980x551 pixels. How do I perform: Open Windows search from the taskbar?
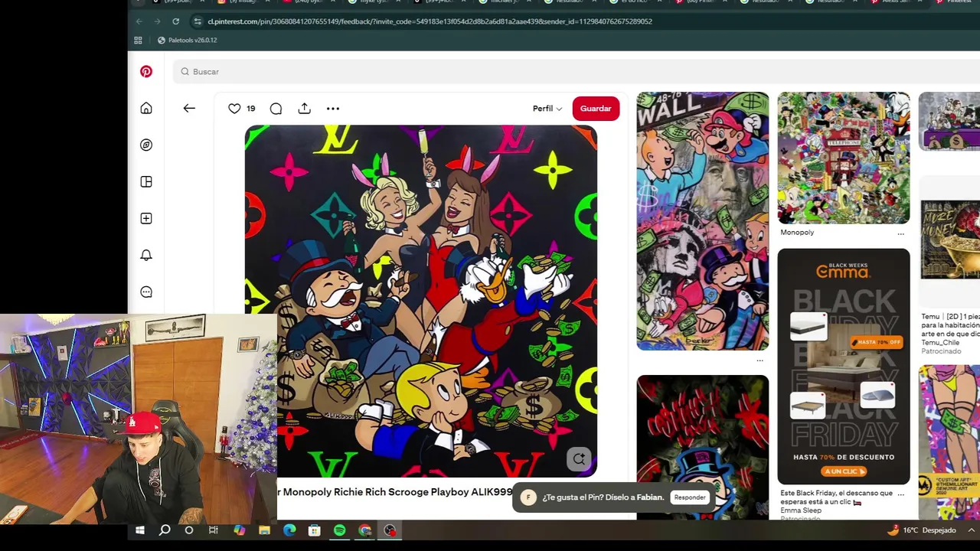[x=165, y=530]
